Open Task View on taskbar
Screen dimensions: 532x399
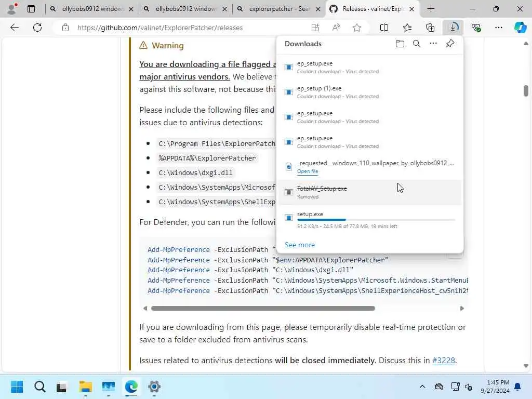[x=62, y=387]
